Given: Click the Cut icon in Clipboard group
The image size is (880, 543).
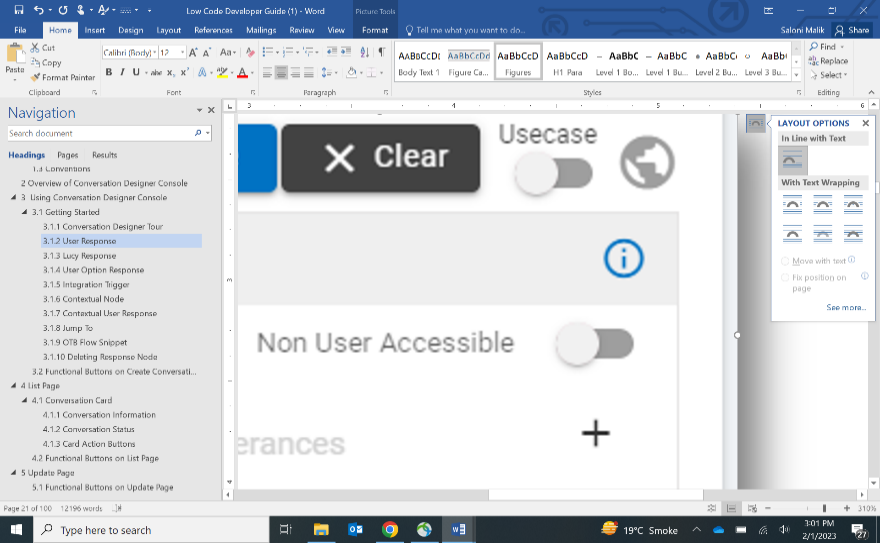Looking at the screenshot, I should click(x=43, y=48).
